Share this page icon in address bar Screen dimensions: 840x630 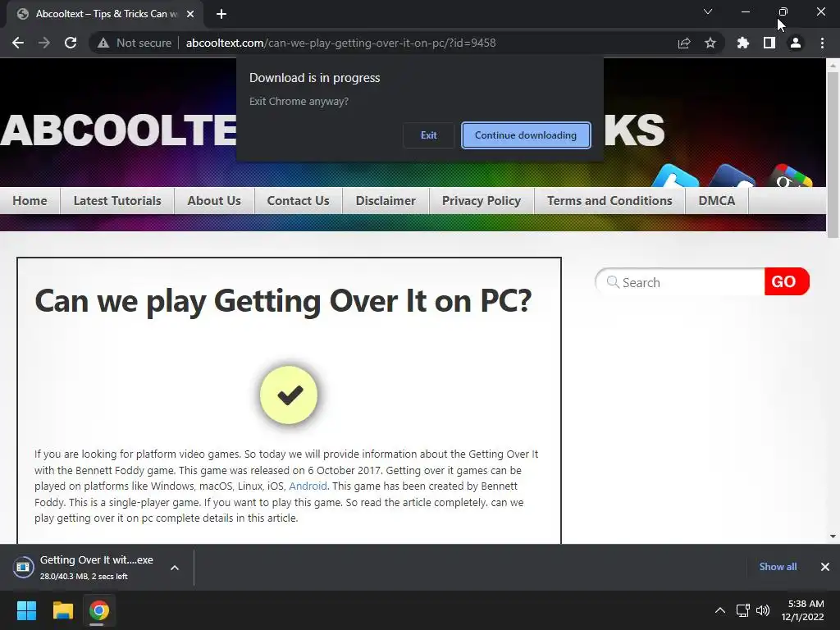click(684, 43)
